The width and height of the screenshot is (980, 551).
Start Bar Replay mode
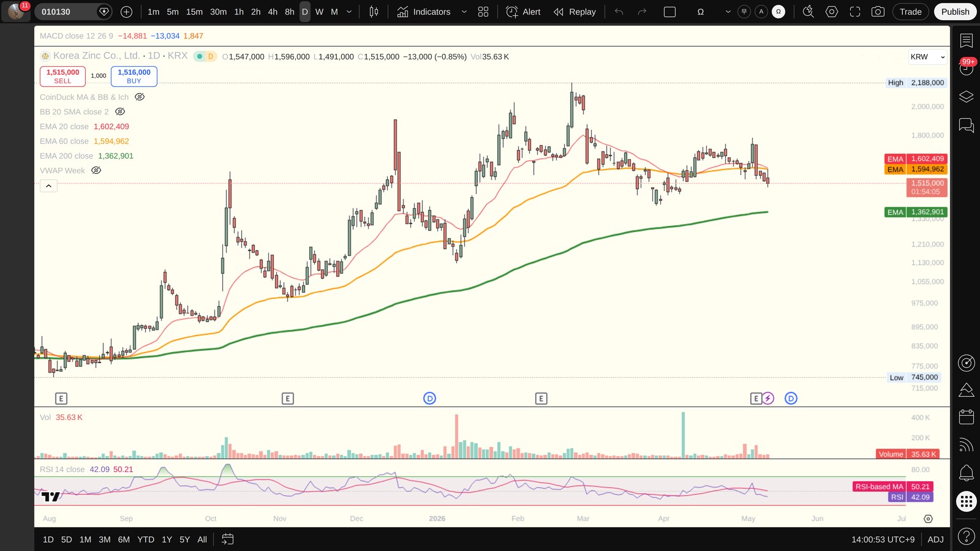575,12
